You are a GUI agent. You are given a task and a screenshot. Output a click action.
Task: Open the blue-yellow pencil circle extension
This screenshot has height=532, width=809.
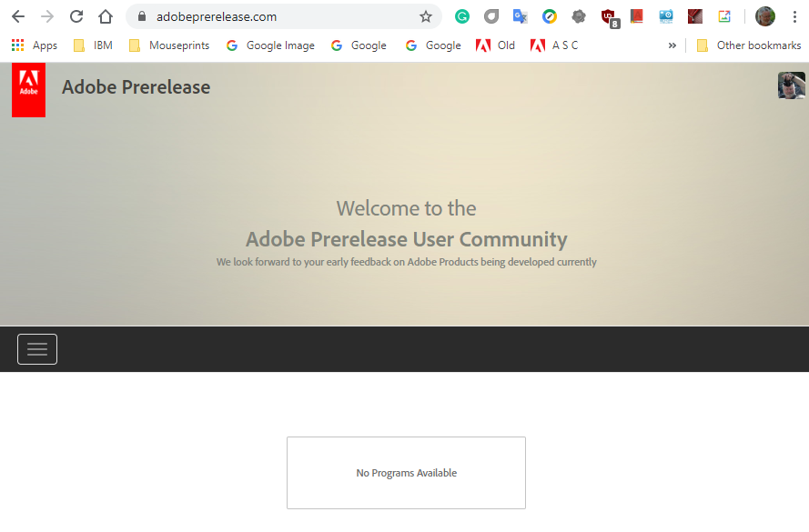click(x=550, y=16)
